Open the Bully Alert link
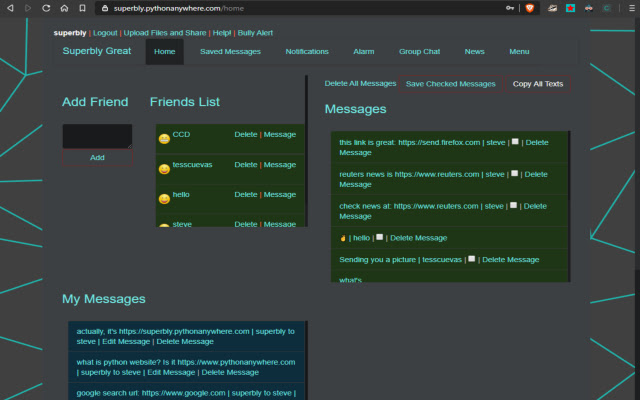This screenshot has height=400, width=640. pos(255,33)
